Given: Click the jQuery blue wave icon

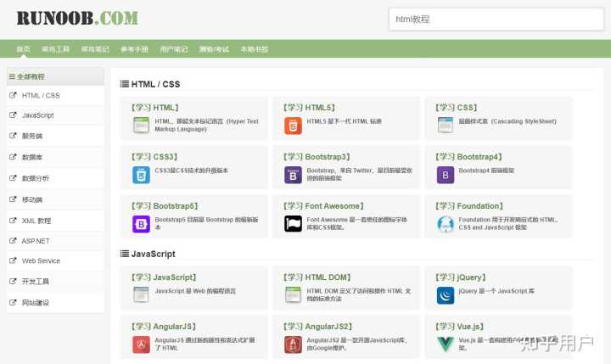Looking at the screenshot, I should tap(445, 295).
